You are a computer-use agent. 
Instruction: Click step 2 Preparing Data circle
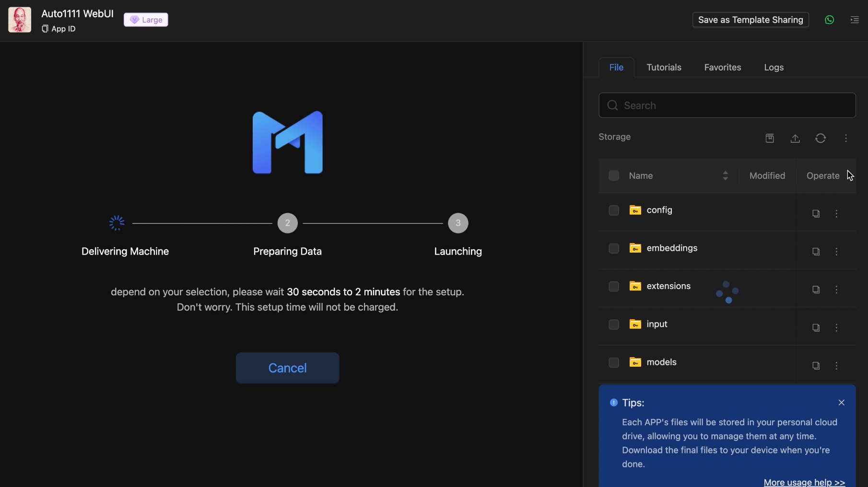[287, 223]
